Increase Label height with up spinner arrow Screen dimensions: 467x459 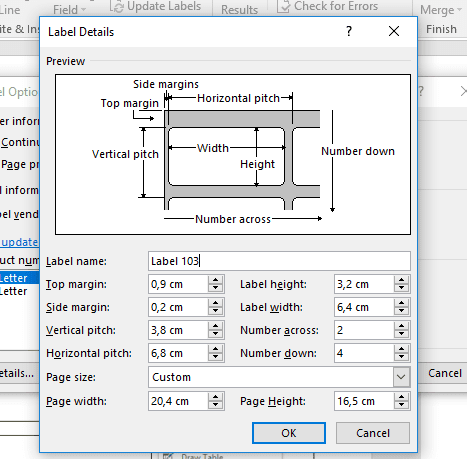[x=401, y=280]
